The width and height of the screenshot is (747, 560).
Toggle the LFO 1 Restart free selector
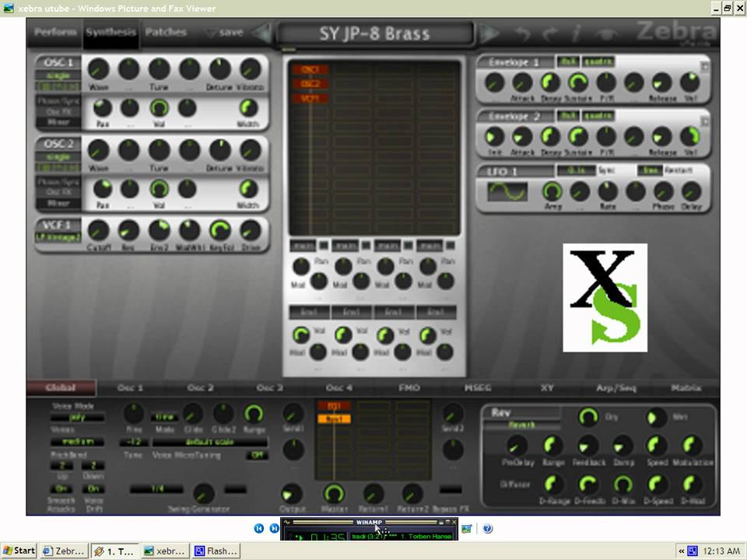click(651, 170)
